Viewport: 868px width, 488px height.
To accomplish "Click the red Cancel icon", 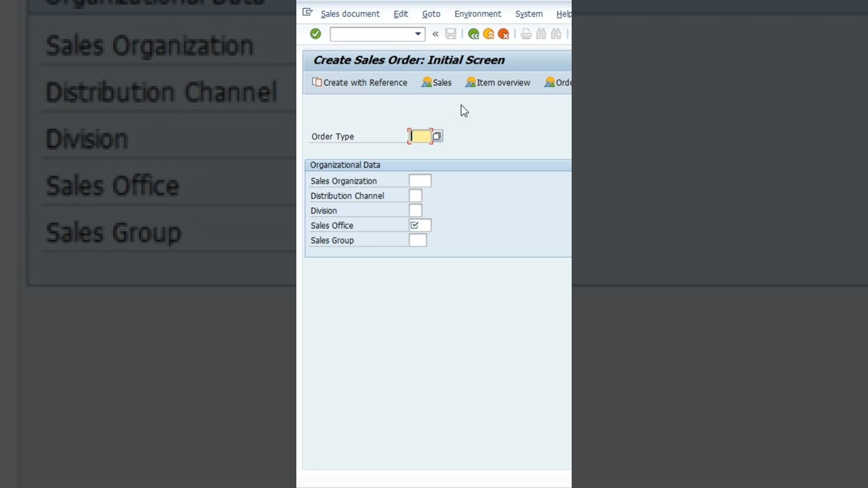I will click(503, 34).
